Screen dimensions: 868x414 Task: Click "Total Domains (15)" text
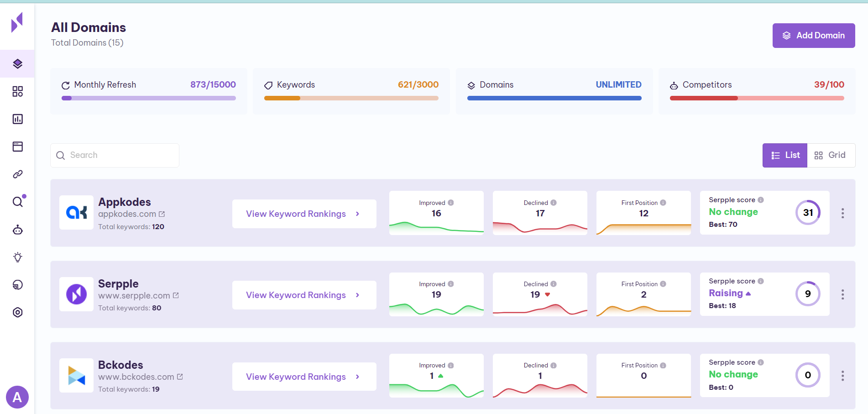coord(87,43)
